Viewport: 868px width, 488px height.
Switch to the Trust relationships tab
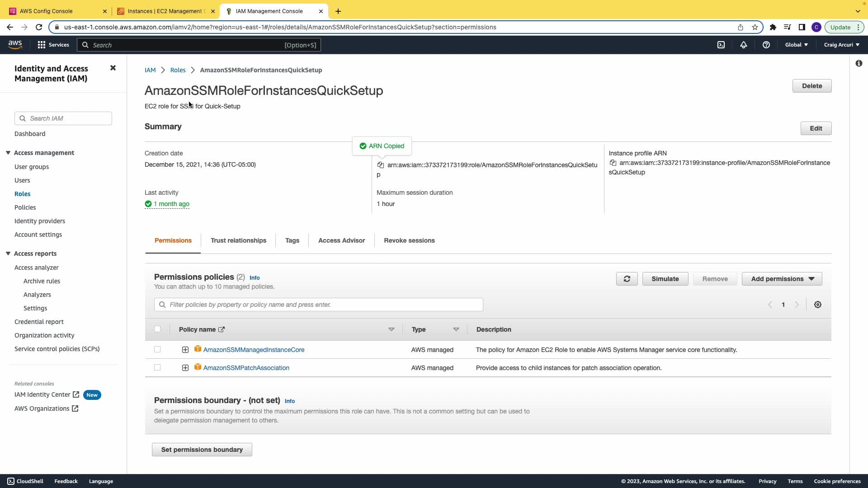coord(238,240)
